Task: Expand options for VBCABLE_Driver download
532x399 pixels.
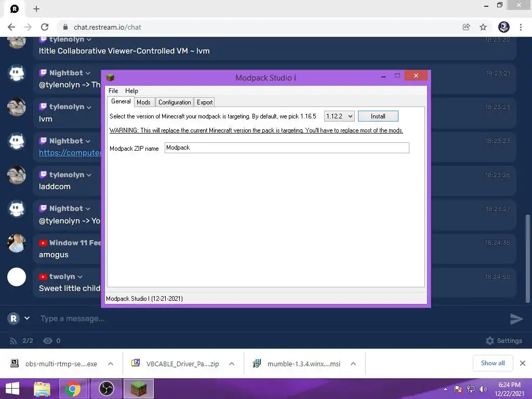Action: [232, 364]
